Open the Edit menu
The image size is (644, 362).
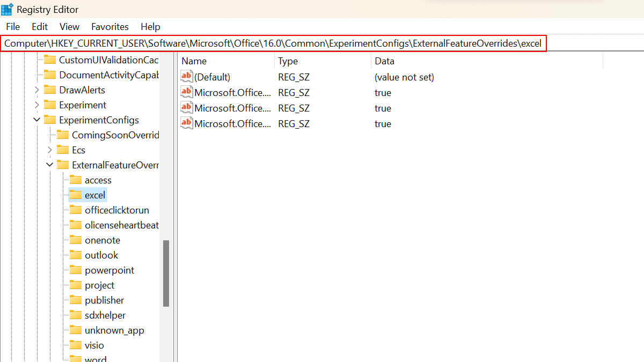[40, 27]
